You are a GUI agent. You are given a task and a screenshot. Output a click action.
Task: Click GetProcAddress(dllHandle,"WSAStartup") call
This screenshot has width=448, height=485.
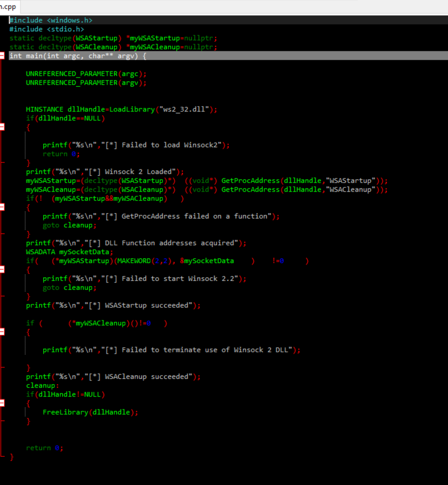point(300,181)
